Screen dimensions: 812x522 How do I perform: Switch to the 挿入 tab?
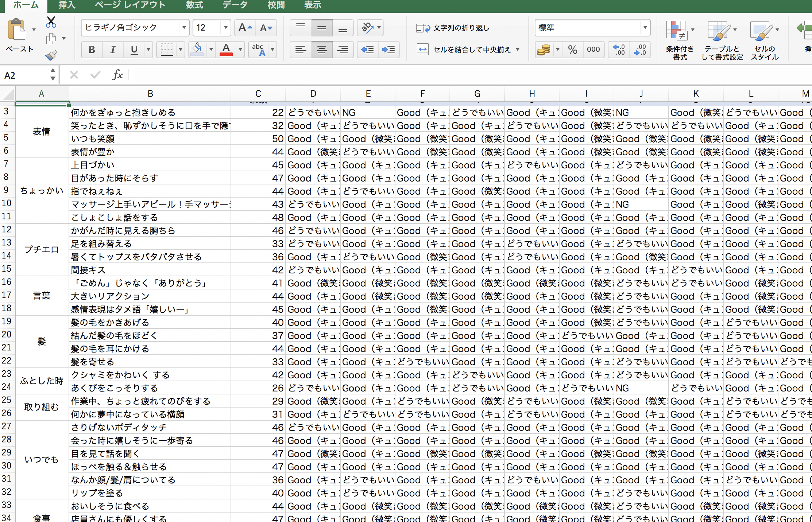click(x=67, y=5)
